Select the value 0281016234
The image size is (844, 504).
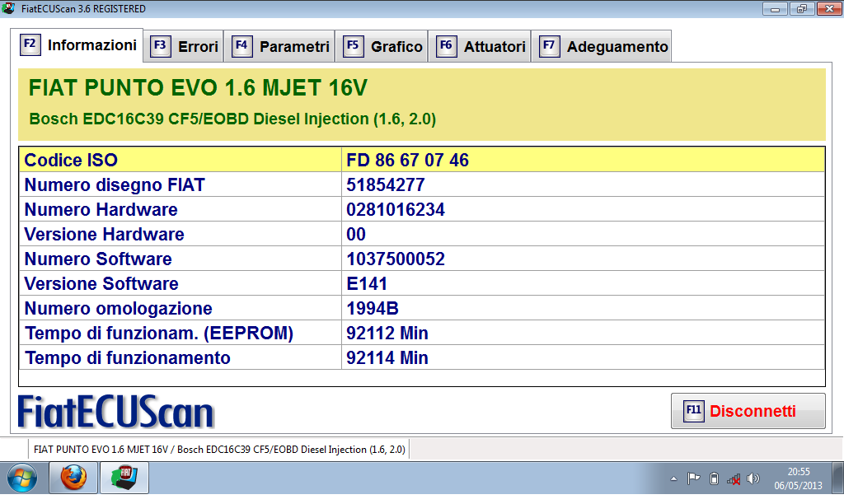coord(396,209)
